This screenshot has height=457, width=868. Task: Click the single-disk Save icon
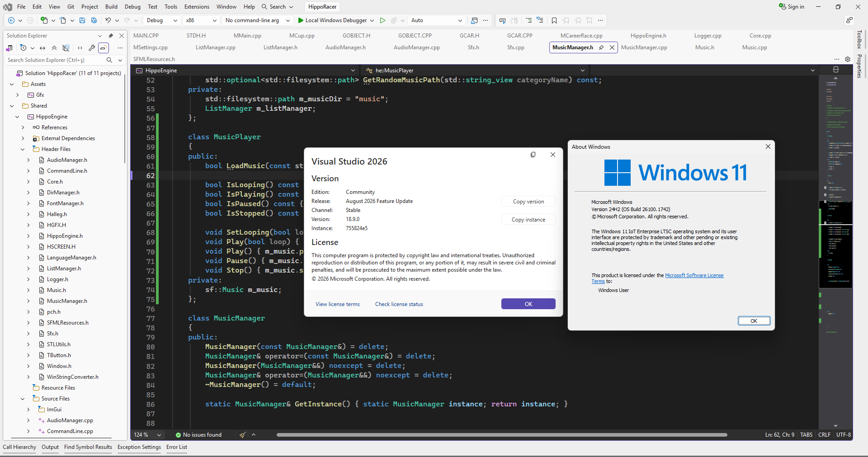click(82, 20)
